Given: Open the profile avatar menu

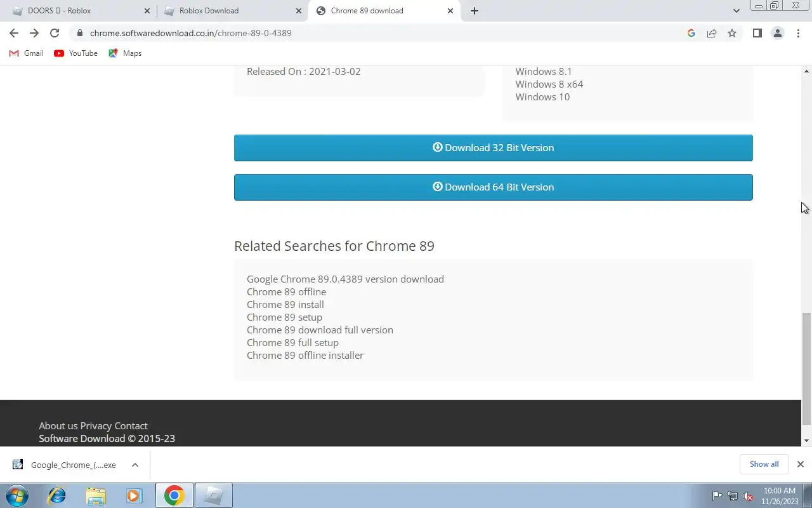Looking at the screenshot, I should [x=778, y=33].
